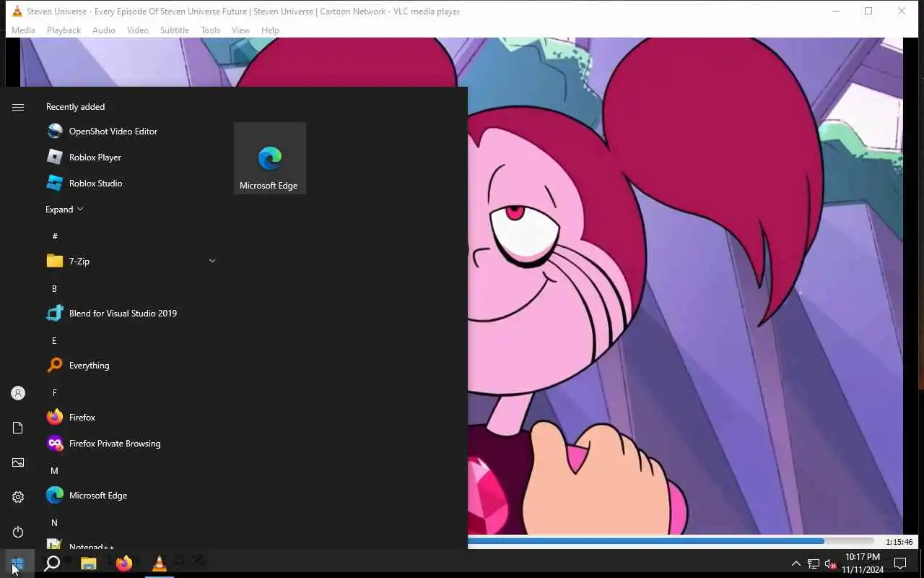Open Settings gear in Start sidebar
Image resolution: width=924 pixels, height=578 pixels.
click(x=18, y=497)
